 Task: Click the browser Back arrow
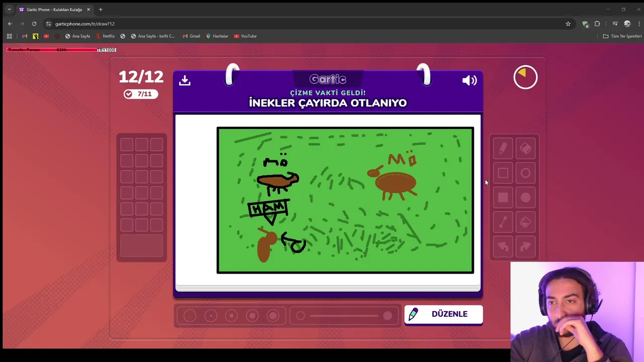[x=10, y=24]
